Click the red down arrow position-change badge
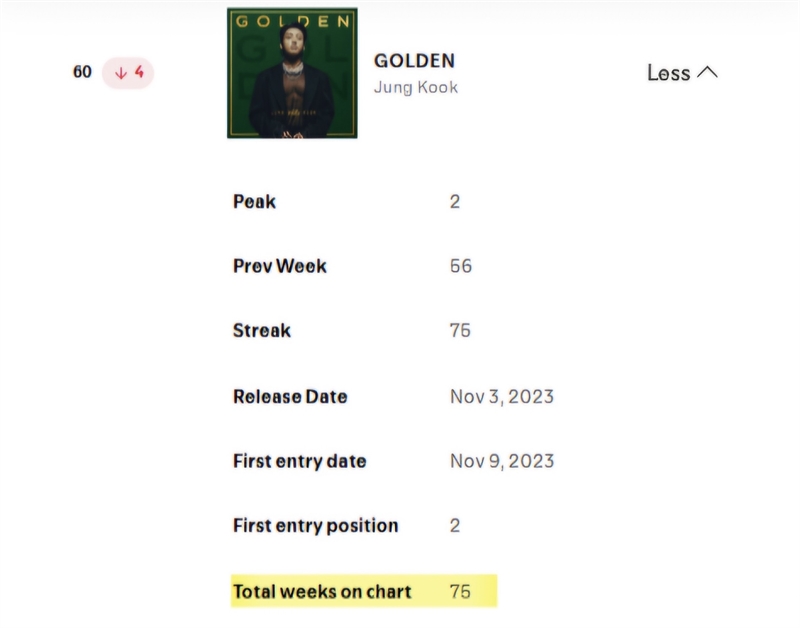Screen dimensions: 800x628 click(127, 72)
